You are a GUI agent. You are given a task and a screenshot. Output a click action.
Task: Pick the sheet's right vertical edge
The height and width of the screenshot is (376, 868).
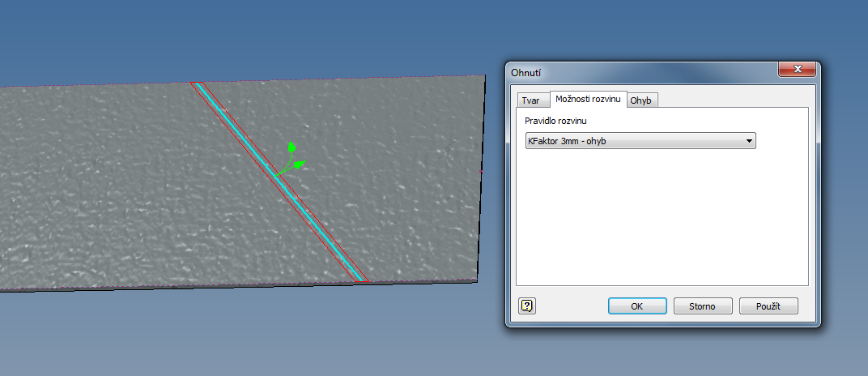483,178
